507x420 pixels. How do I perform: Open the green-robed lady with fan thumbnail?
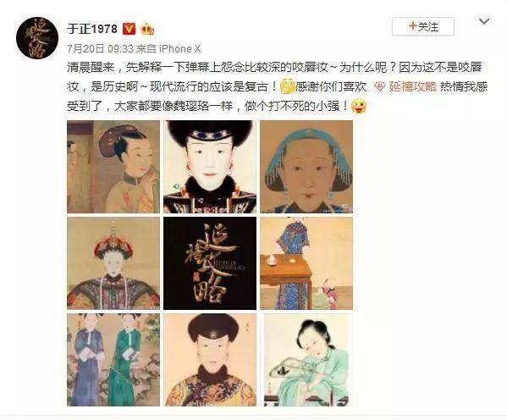tap(306, 360)
